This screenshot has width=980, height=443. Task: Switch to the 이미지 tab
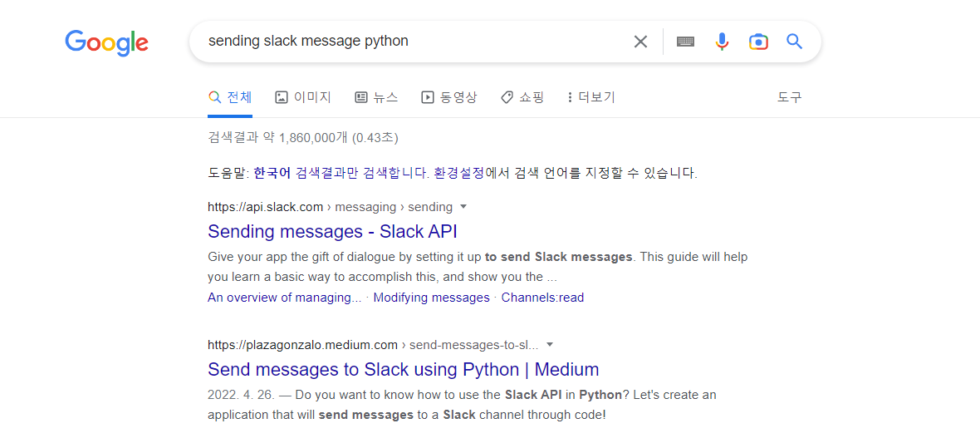pos(303,97)
